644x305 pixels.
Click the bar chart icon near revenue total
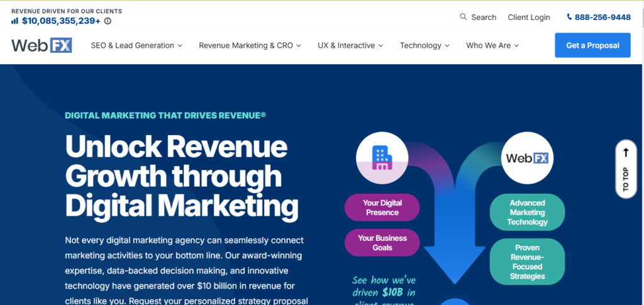pyautogui.click(x=14, y=21)
